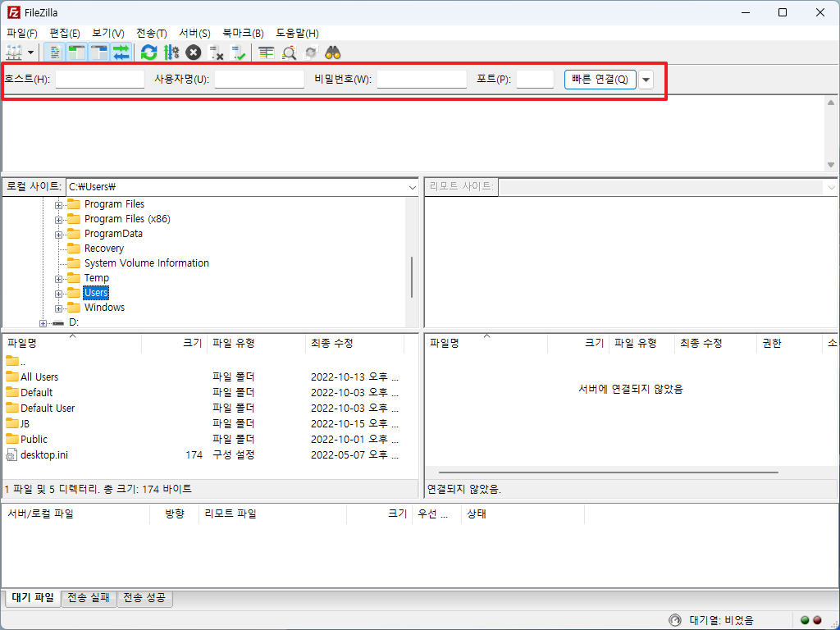Search for files with binoculars icon
This screenshot has height=630, width=840.
[333, 52]
